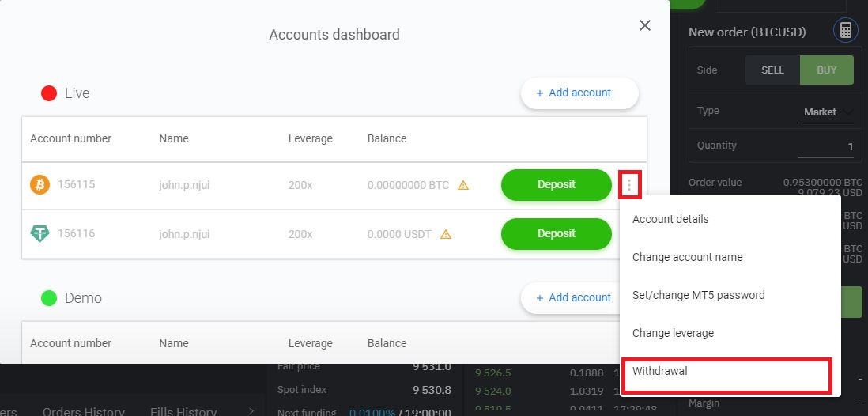Select the SELL side toggle
The height and width of the screenshot is (416, 868).
tap(772, 70)
